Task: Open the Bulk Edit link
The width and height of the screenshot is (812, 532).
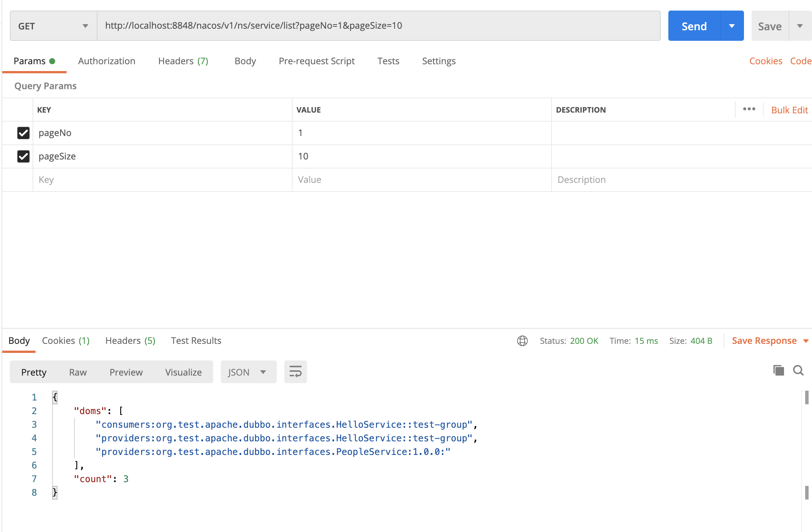Action: [789, 110]
